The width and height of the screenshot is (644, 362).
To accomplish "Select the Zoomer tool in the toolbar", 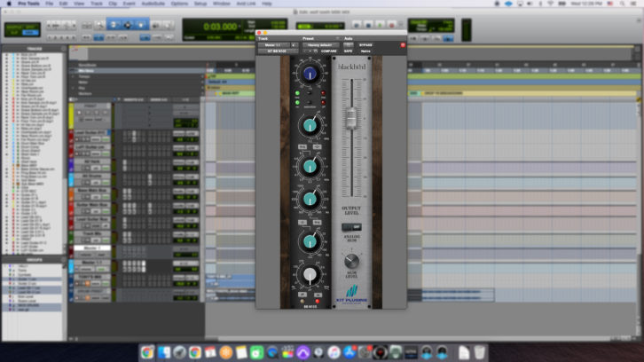I will coord(99,25).
